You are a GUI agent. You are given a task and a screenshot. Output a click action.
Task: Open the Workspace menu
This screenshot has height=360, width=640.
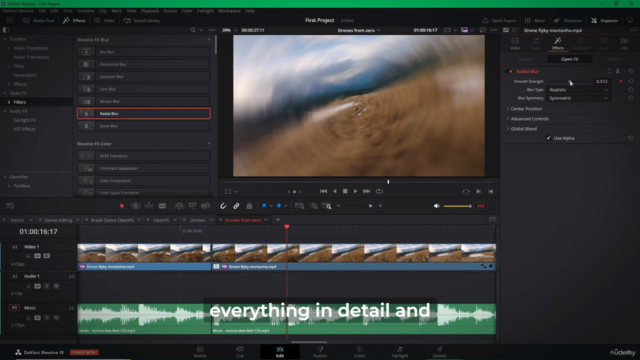pyautogui.click(x=229, y=11)
